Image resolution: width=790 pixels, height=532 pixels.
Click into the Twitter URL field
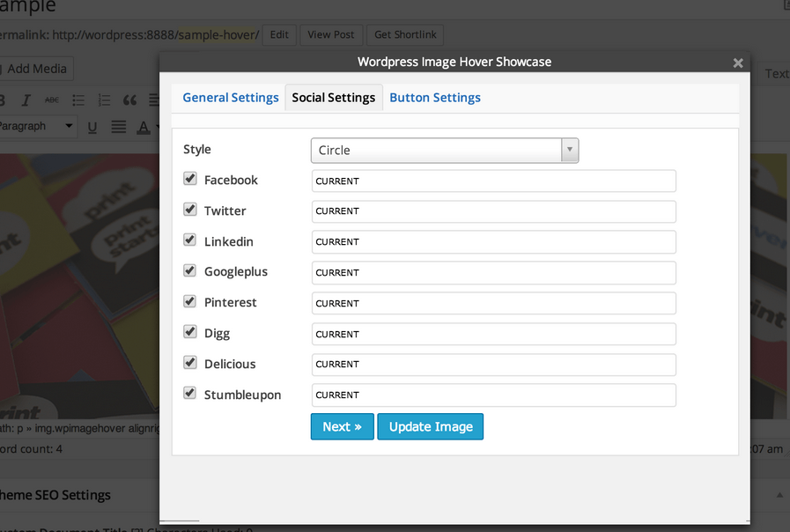click(494, 211)
